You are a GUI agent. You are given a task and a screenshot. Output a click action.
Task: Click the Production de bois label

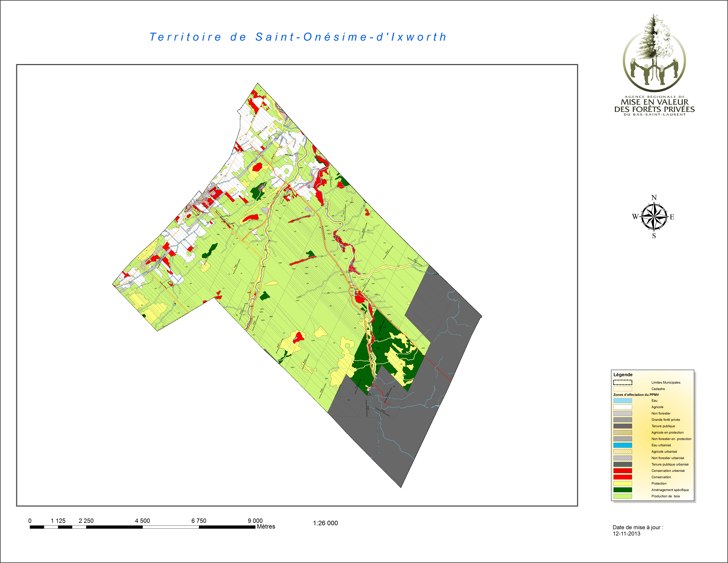click(x=666, y=496)
